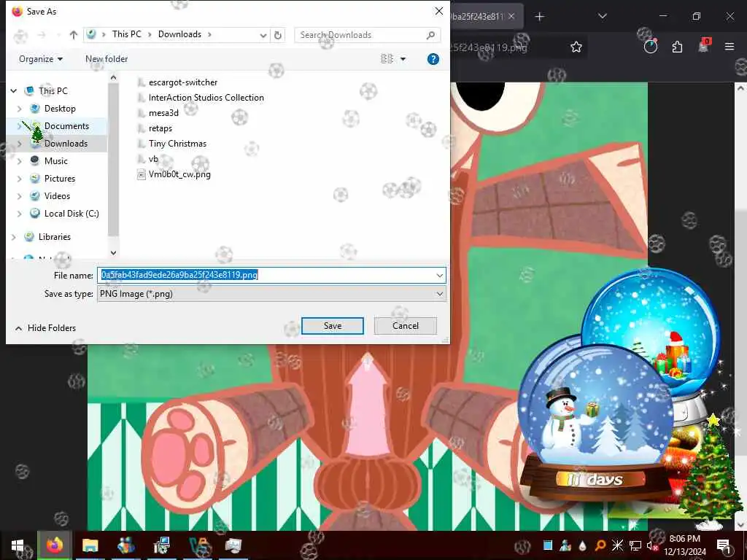Click This PC in the breadcrumb path
Screen dimensions: 747x560
(x=127, y=34)
